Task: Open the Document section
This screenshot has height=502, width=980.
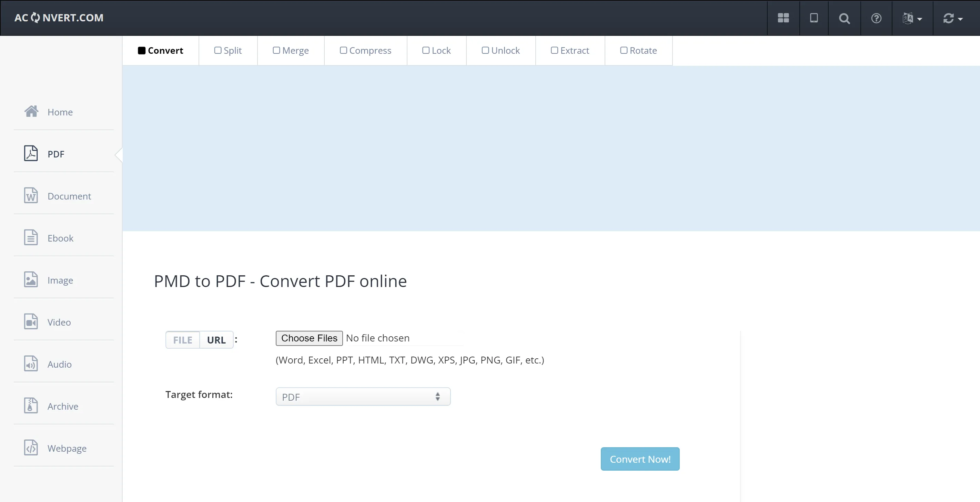Action: (x=69, y=196)
